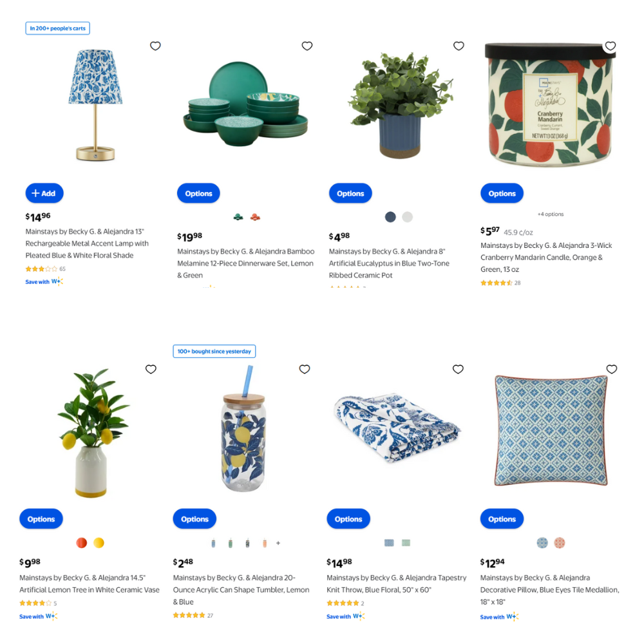Image resolution: width=644 pixels, height=644 pixels.
Task: Click Add button for the accent lamp
Action: 44,193
